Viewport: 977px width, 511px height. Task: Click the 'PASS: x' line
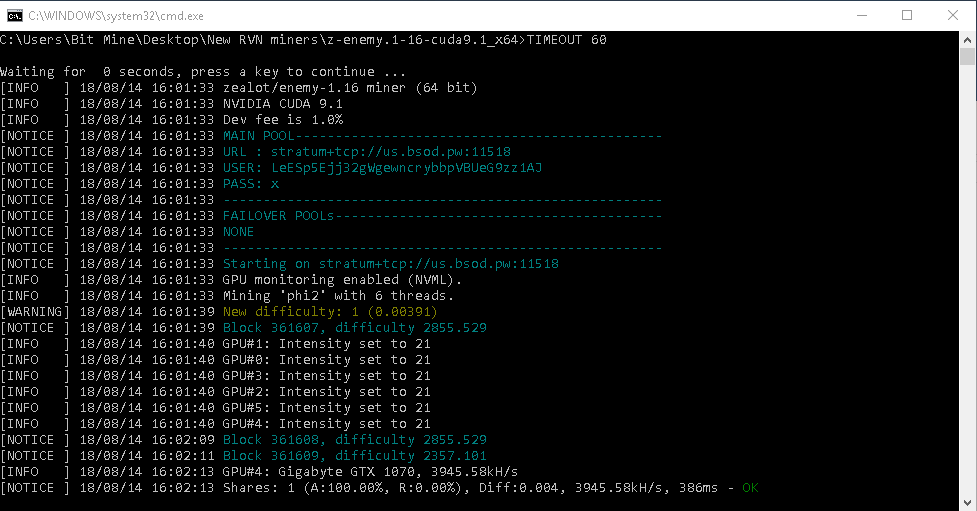(x=251, y=184)
